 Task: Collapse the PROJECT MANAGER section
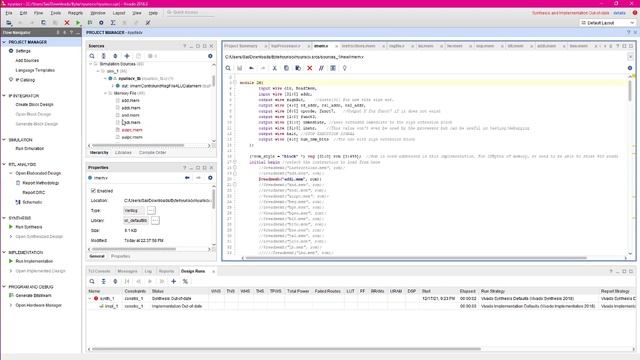tap(4, 42)
